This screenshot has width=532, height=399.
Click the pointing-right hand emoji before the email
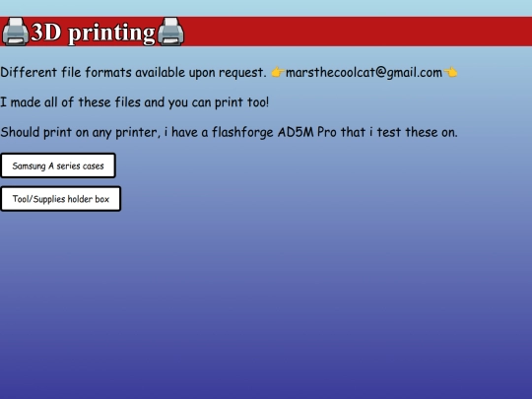pos(278,72)
